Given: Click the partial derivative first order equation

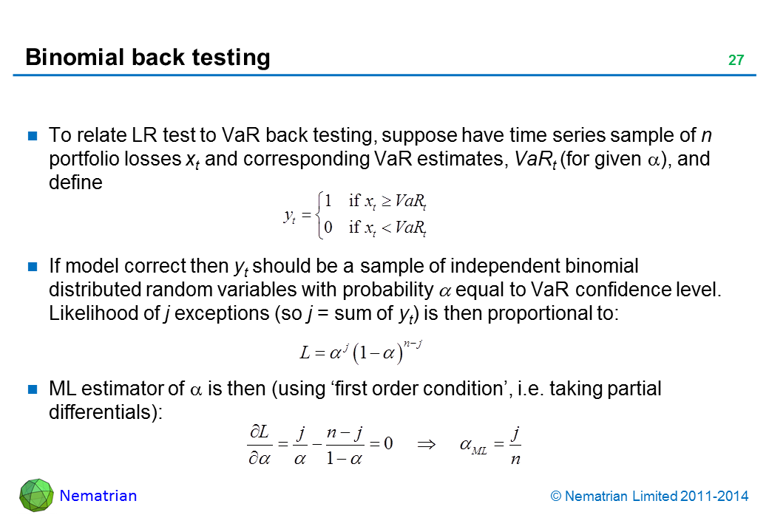Looking at the screenshot, I should [x=319, y=444].
